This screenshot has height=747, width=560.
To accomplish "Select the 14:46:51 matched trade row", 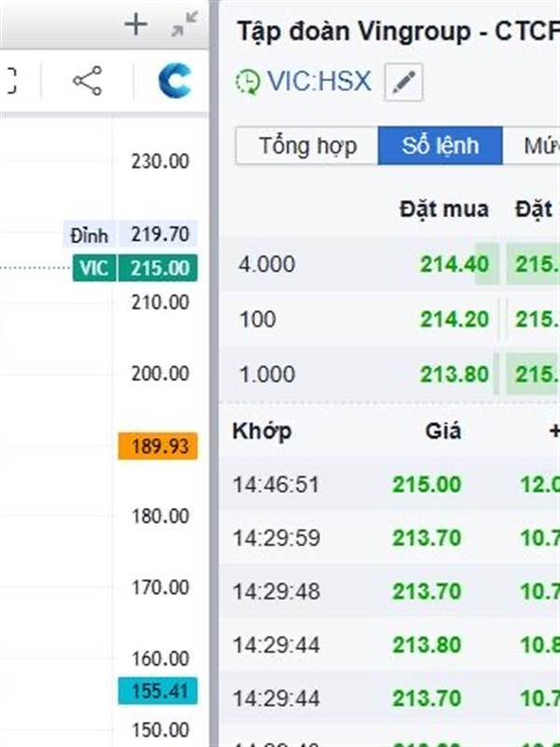I will (389, 485).
